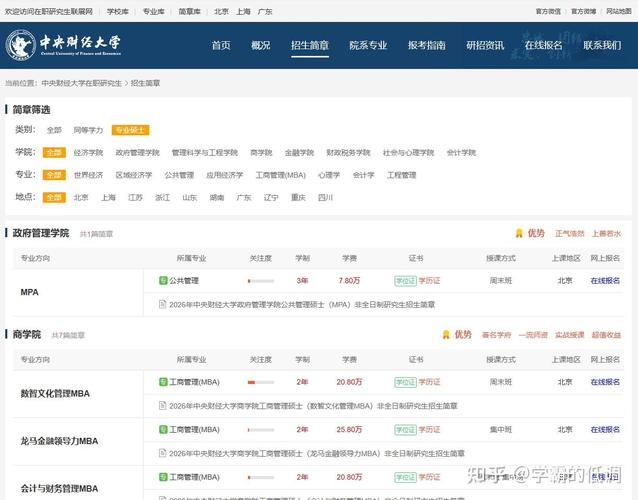Screen dimensions: 638x500
Task: Select 全部 in 地点 filter
Action: tap(54, 197)
